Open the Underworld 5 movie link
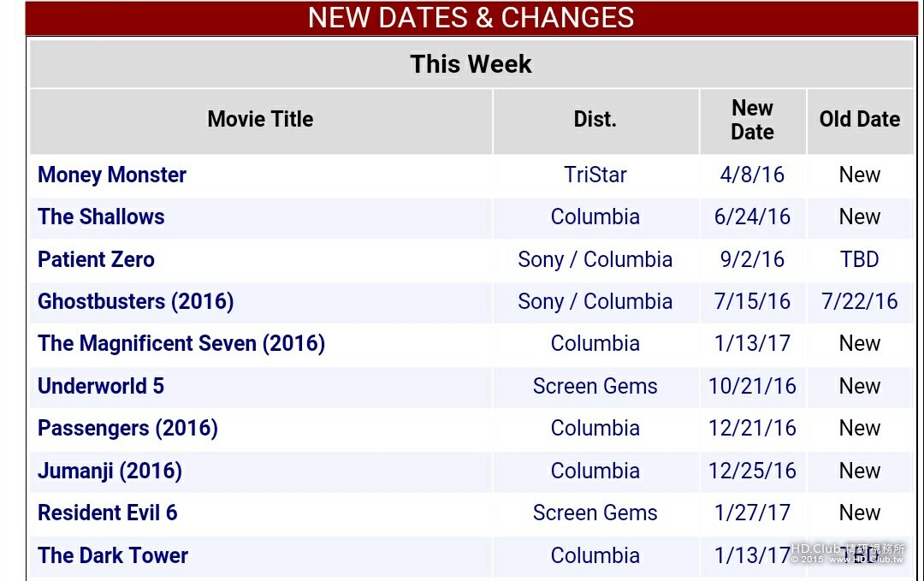924x581 pixels. (101, 387)
